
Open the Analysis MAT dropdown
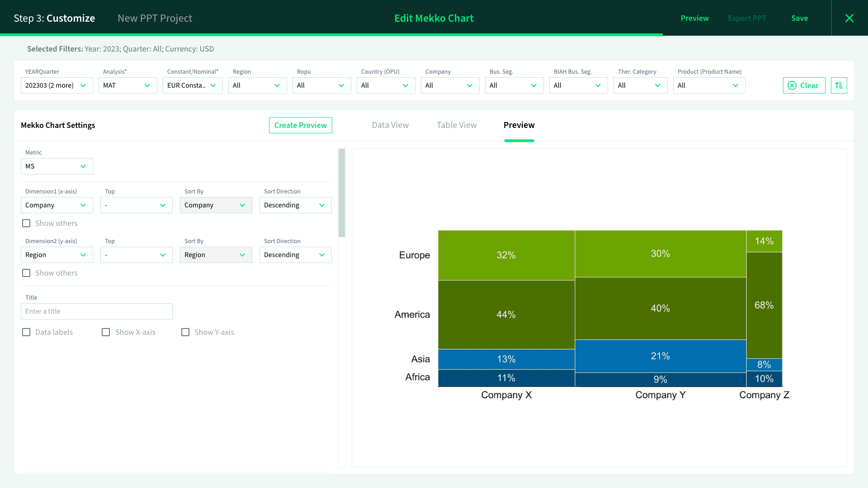click(127, 85)
